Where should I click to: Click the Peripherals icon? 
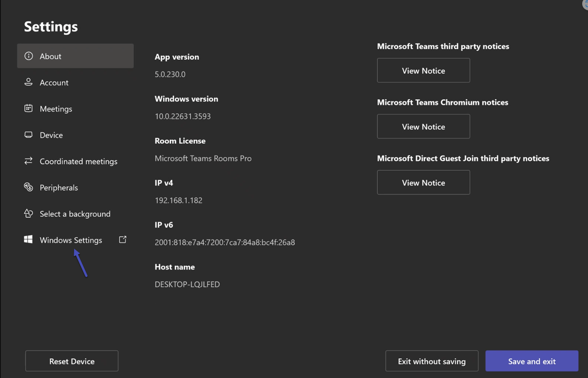click(x=29, y=187)
